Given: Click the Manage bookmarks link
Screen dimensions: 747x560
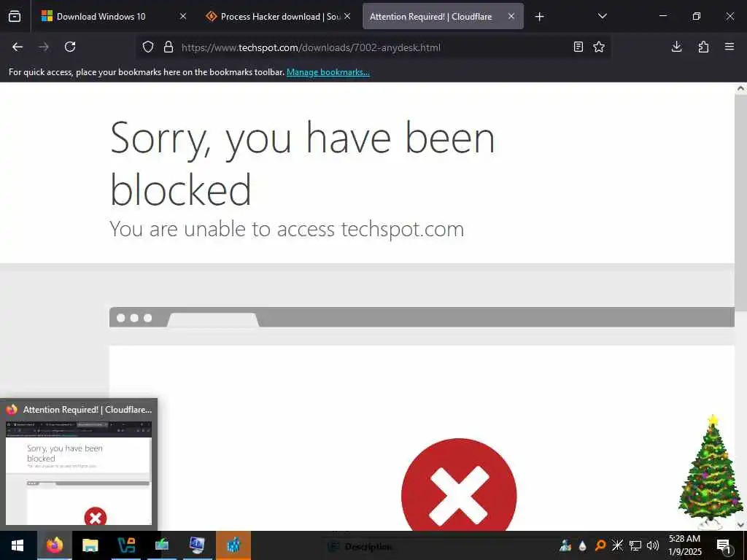Looking at the screenshot, I should (328, 72).
